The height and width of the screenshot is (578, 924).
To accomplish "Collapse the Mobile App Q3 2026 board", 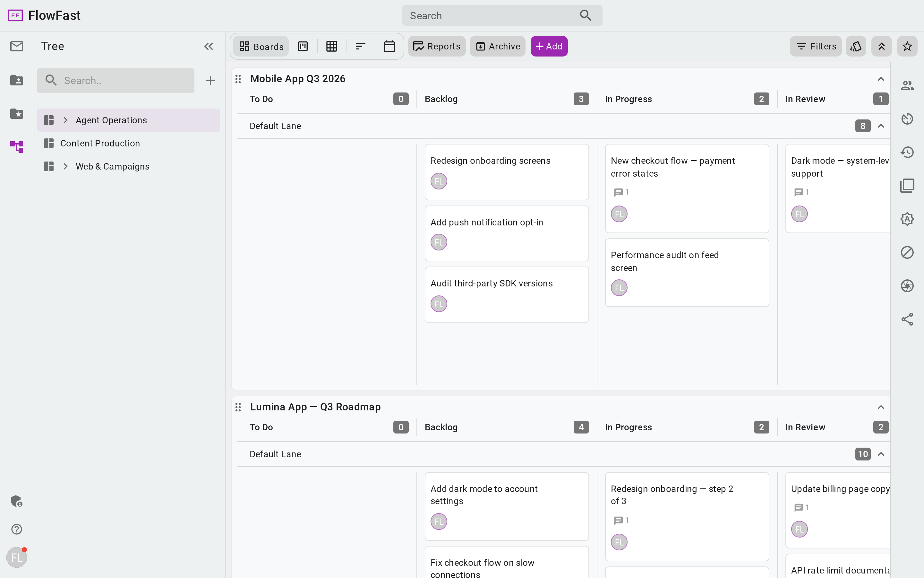I will click(x=881, y=79).
